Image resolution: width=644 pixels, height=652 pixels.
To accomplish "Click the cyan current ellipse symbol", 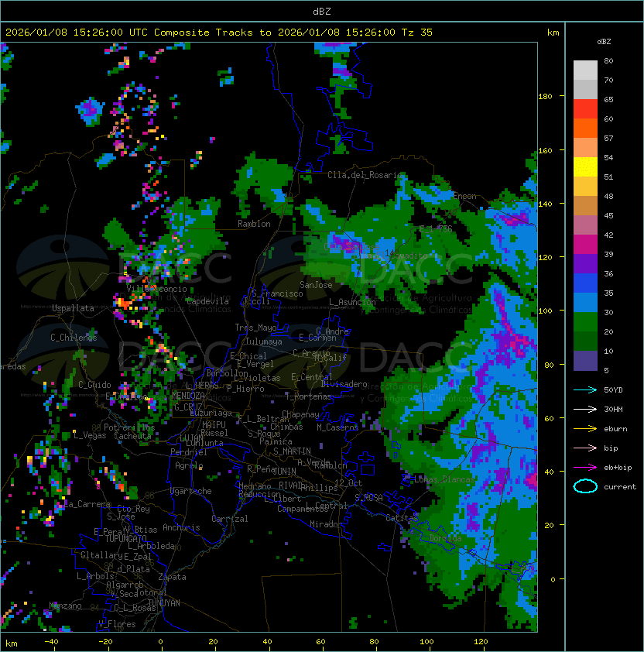I will [585, 486].
